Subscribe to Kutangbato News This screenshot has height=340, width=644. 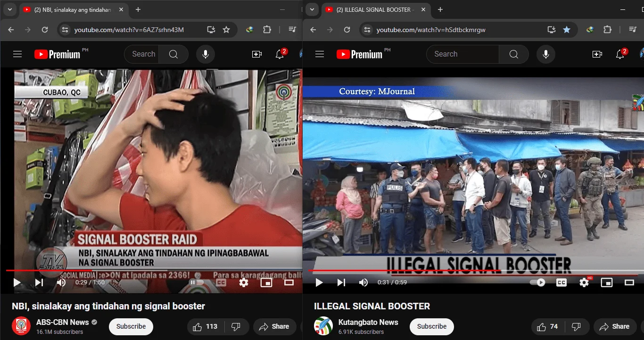432,326
